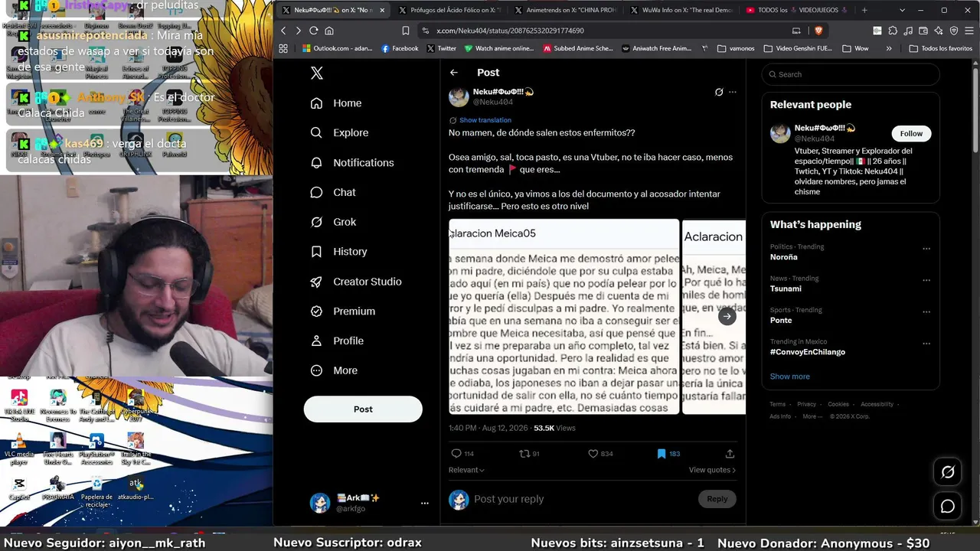
Task: Open Explore in the X sidebar
Action: 339,132
